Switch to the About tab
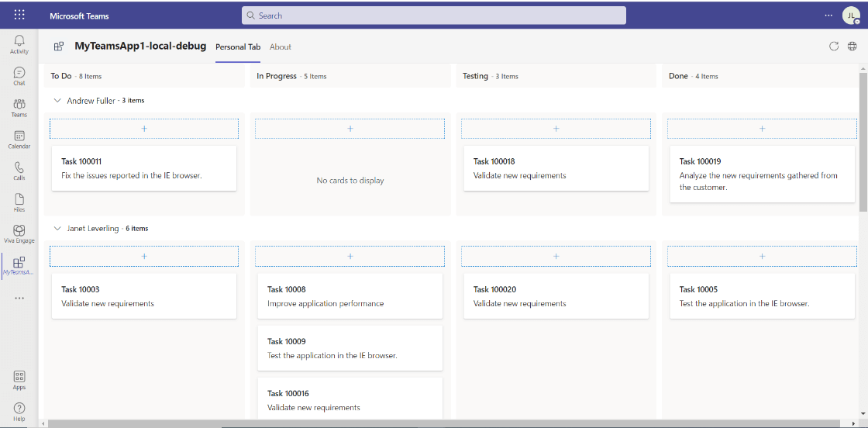 (x=281, y=47)
